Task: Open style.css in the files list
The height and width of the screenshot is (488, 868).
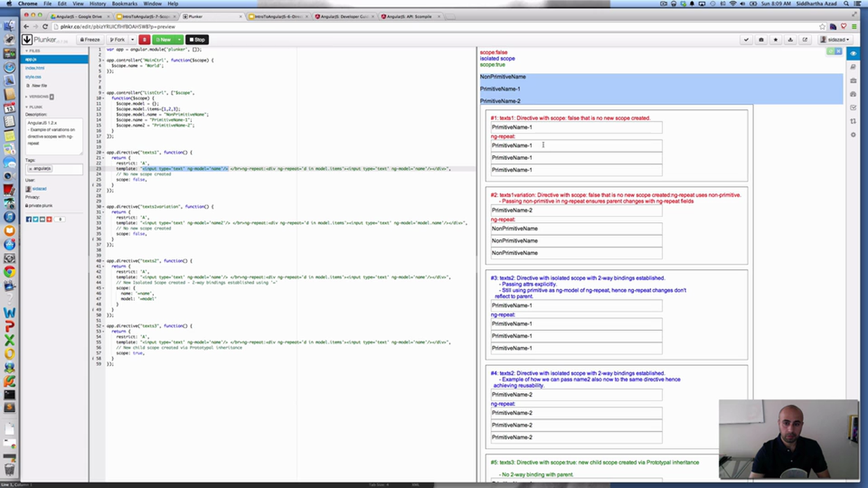Action: click(33, 77)
